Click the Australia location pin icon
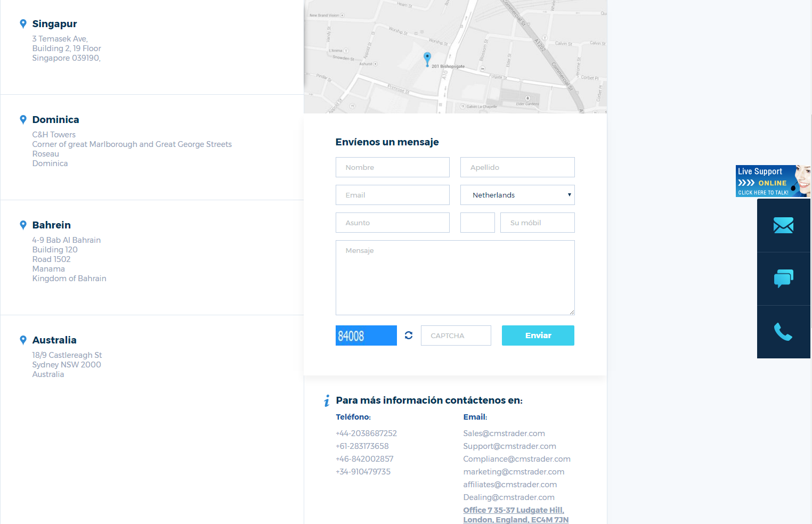 point(23,340)
